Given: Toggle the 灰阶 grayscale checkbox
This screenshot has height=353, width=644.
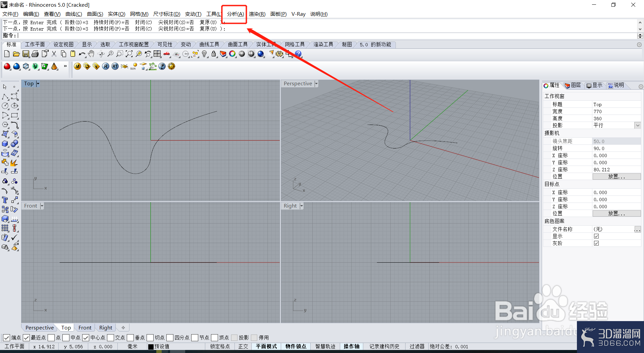Looking at the screenshot, I should click(596, 243).
